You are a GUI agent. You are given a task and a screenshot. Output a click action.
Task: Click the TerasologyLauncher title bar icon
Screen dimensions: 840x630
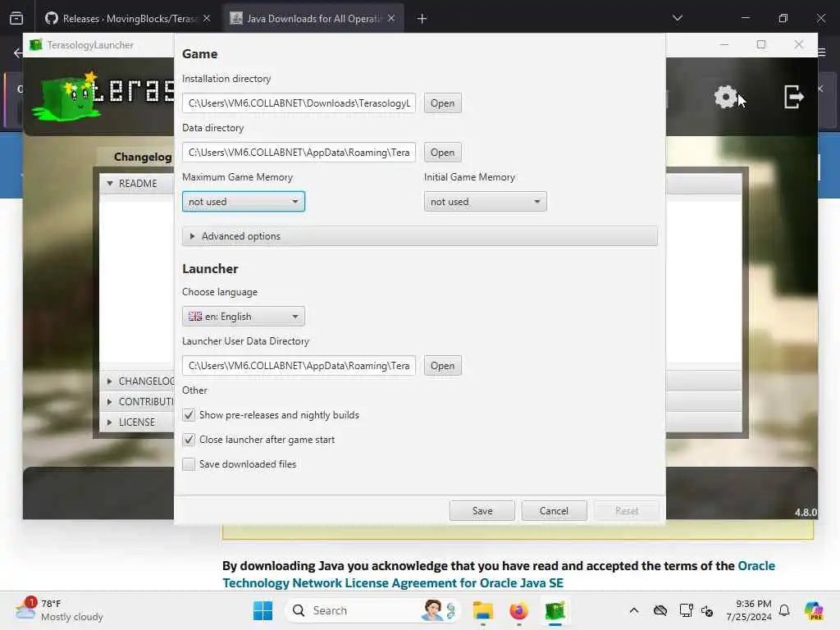coord(36,45)
